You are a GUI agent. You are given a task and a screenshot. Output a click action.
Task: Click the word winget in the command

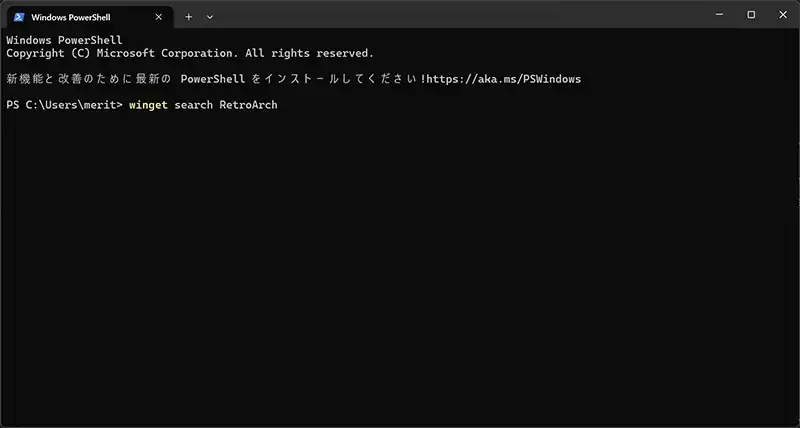(x=148, y=105)
